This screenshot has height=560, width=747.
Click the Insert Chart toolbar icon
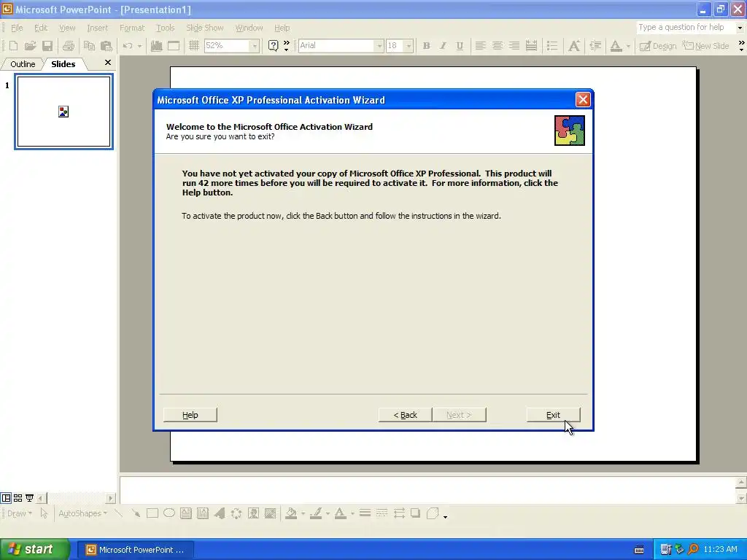pyautogui.click(x=156, y=46)
